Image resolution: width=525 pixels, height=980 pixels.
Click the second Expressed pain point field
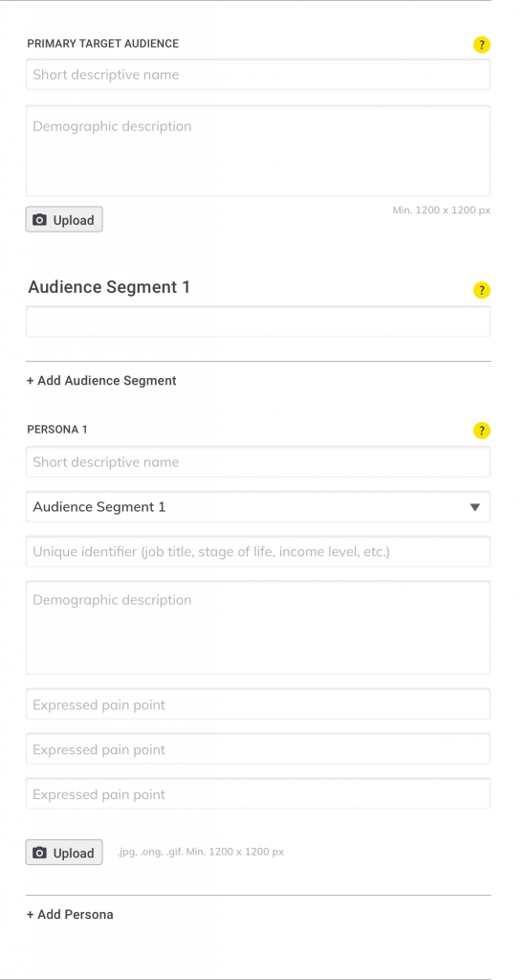258,749
